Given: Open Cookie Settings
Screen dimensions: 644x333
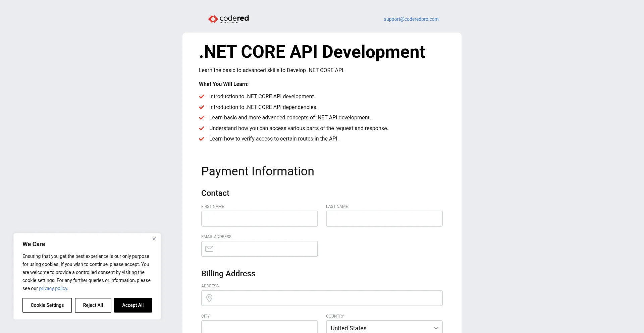Looking at the screenshot, I should 47,305.
